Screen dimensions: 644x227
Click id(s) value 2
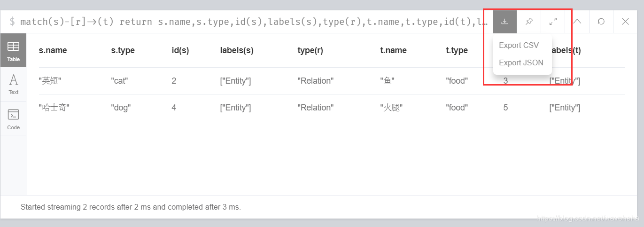(174, 81)
